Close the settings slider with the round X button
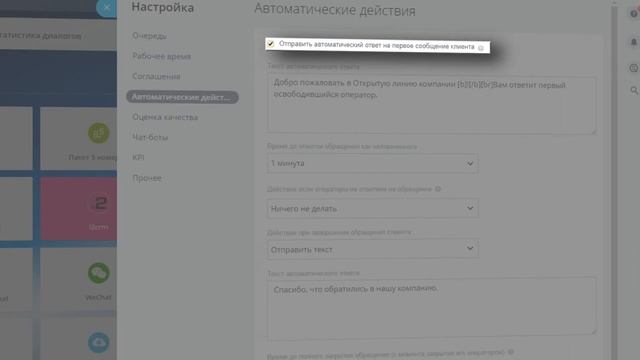Image resolution: width=640 pixels, height=360 pixels. (107, 7)
